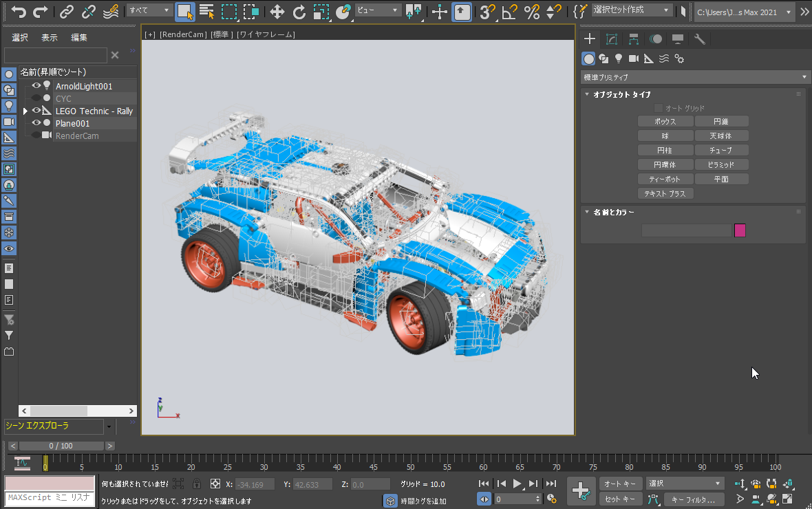Select the Move tool in the toolbar

pos(277,12)
